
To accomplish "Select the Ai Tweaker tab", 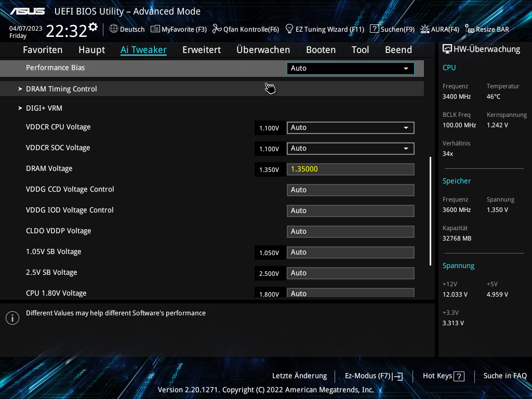I will tap(143, 50).
